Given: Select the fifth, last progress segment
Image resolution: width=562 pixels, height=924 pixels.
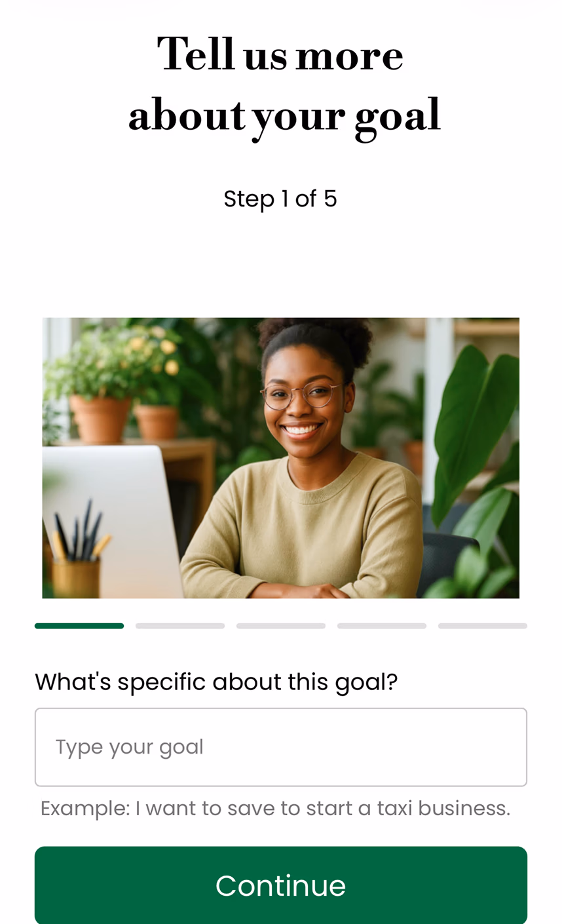Looking at the screenshot, I should [483, 626].
